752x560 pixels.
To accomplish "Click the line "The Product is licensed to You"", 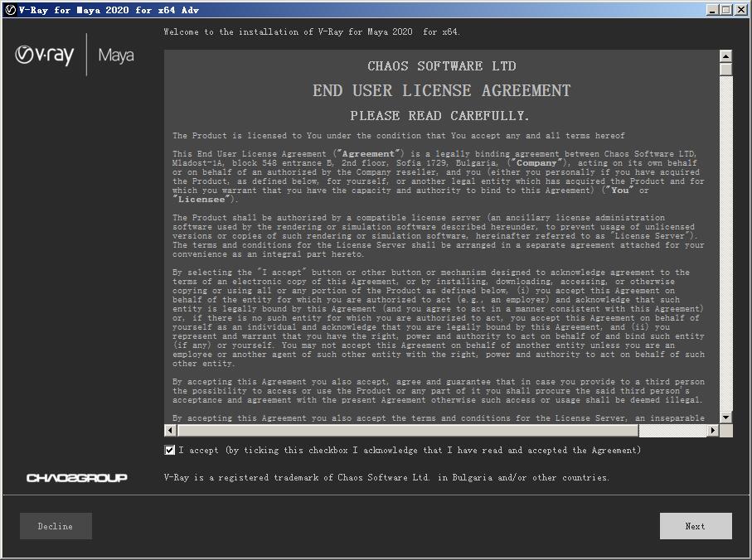I will coord(399,136).
